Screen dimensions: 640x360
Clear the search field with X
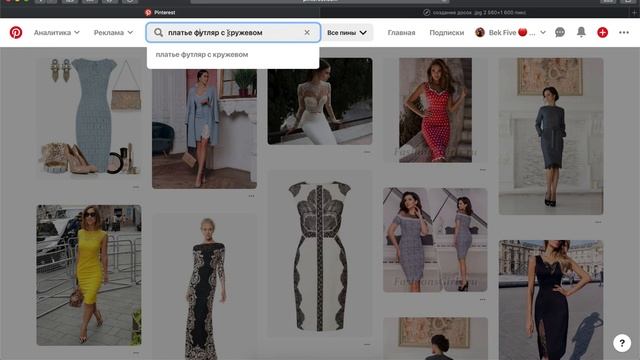coord(307,32)
